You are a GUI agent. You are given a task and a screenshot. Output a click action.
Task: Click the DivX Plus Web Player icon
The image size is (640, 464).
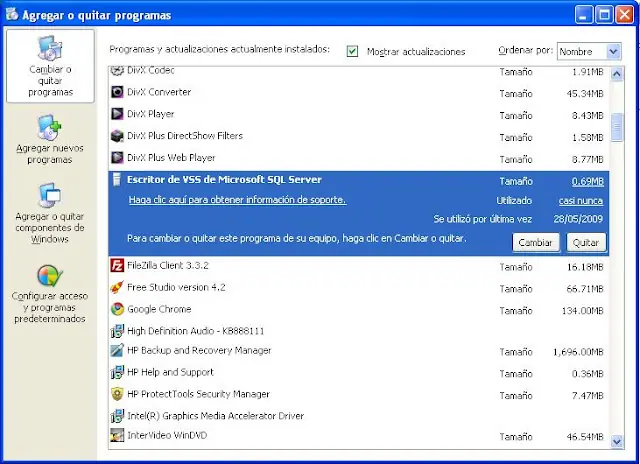click(117, 157)
